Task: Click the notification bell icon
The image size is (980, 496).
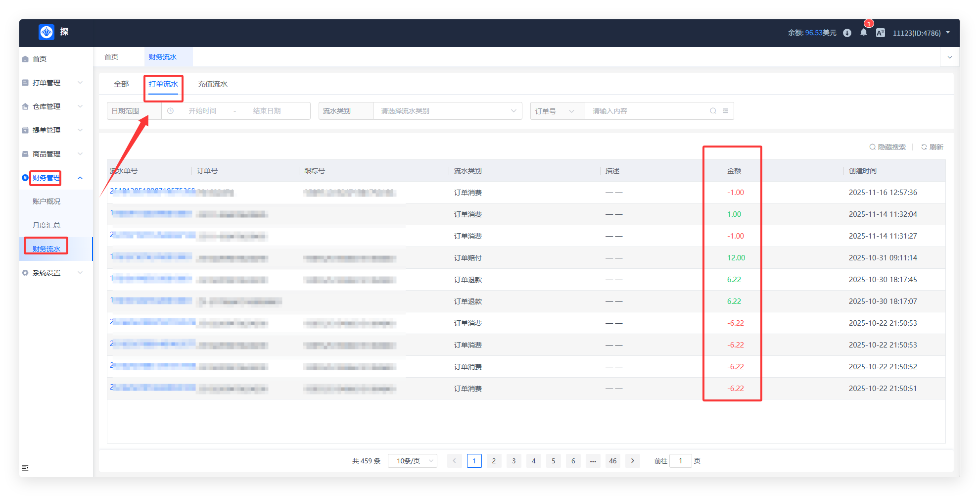Action: coord(863,33)
